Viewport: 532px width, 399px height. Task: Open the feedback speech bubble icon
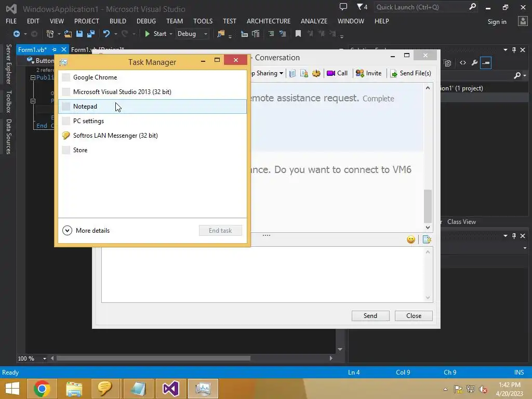343,7
